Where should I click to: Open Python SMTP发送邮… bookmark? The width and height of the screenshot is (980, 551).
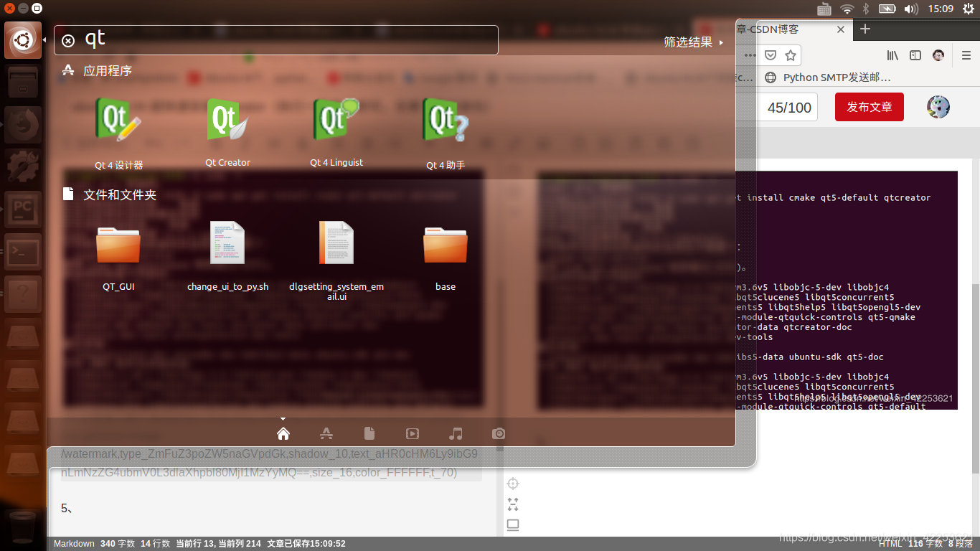(828, 77)
